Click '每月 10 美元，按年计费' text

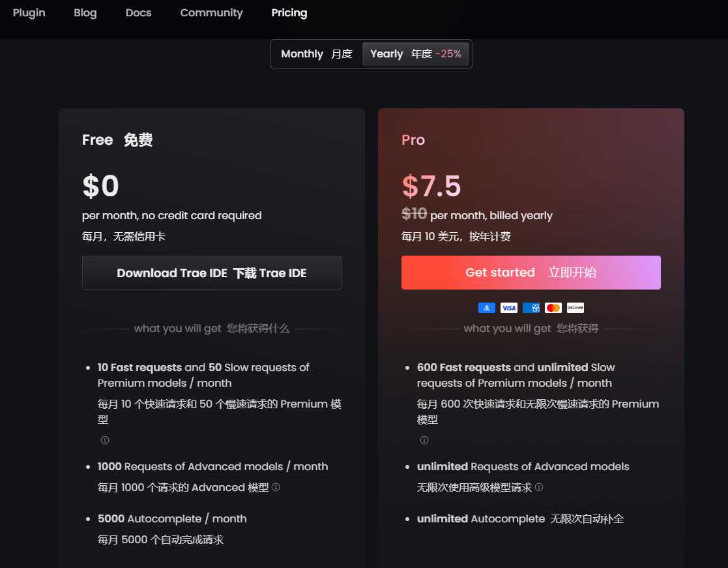(456, 237)
